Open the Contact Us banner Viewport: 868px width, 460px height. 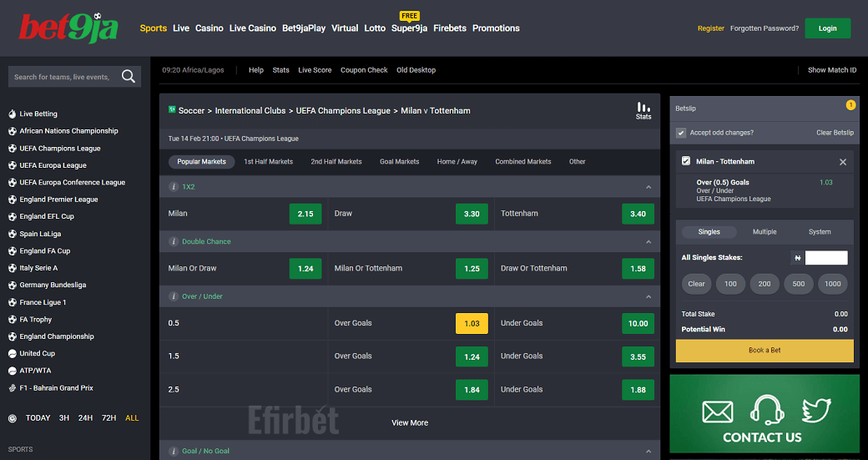pyautogui.click(x=765, y=414)
